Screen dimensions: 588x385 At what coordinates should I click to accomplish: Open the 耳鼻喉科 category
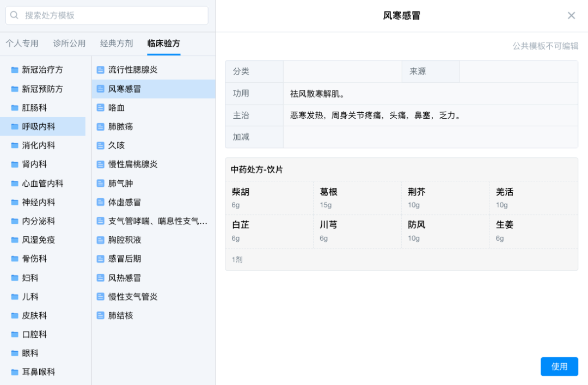pyautogui.click(x=39, y=372)
